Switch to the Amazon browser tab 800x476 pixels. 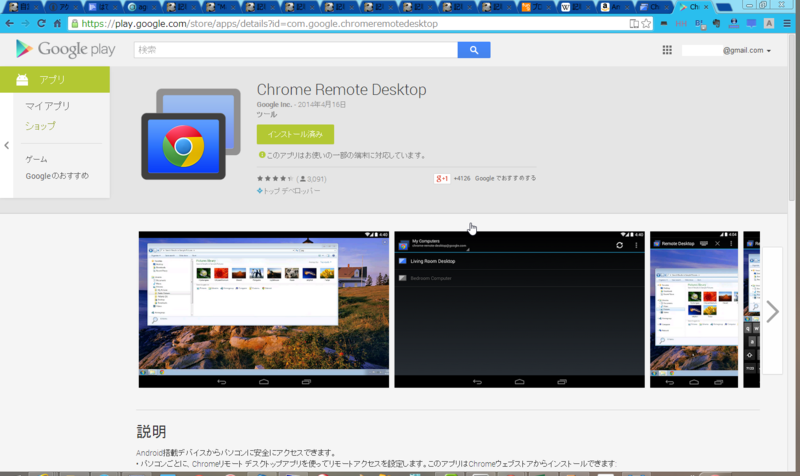point(615,7)
